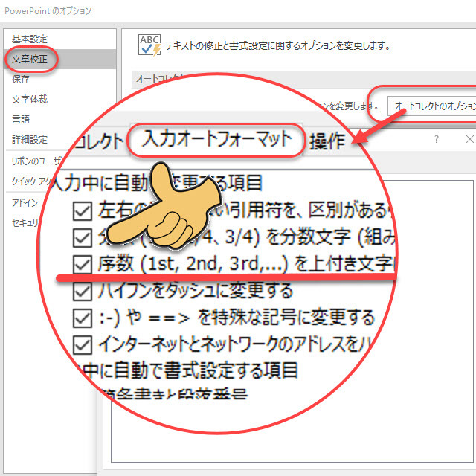476x476 pixels.
Task: Open セキュリティ センター category
Action: coord(26,223)
